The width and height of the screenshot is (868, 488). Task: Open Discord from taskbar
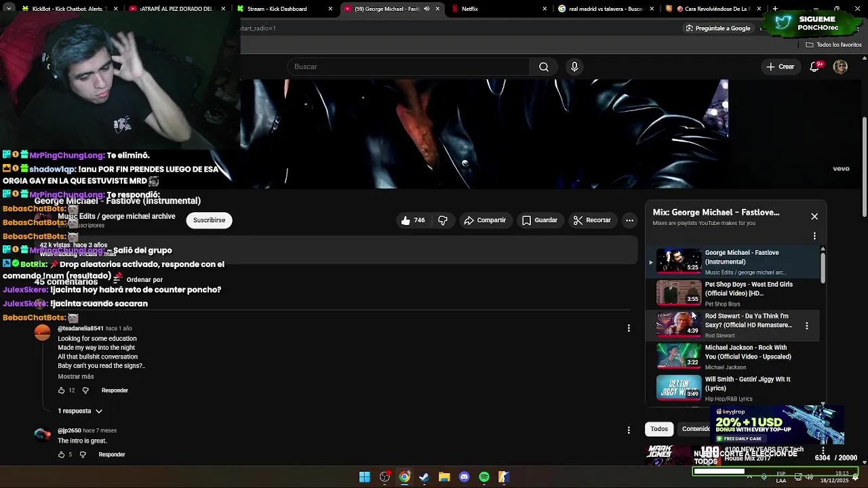(464, 477)
